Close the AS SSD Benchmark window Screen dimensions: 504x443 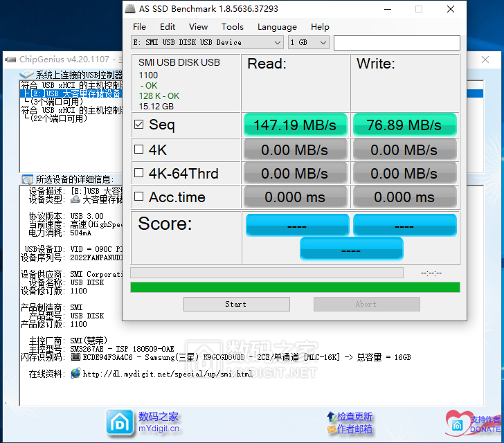click(451, 9)
